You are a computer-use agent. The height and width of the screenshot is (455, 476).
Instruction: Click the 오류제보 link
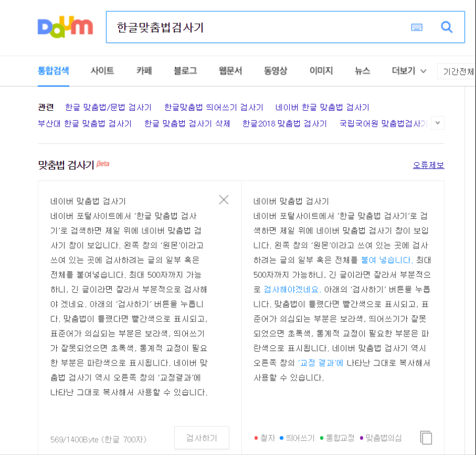(x=429, y=165)
